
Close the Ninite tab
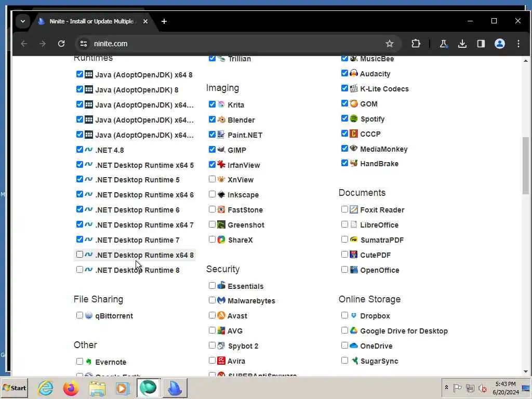click(x=145, y=21)
